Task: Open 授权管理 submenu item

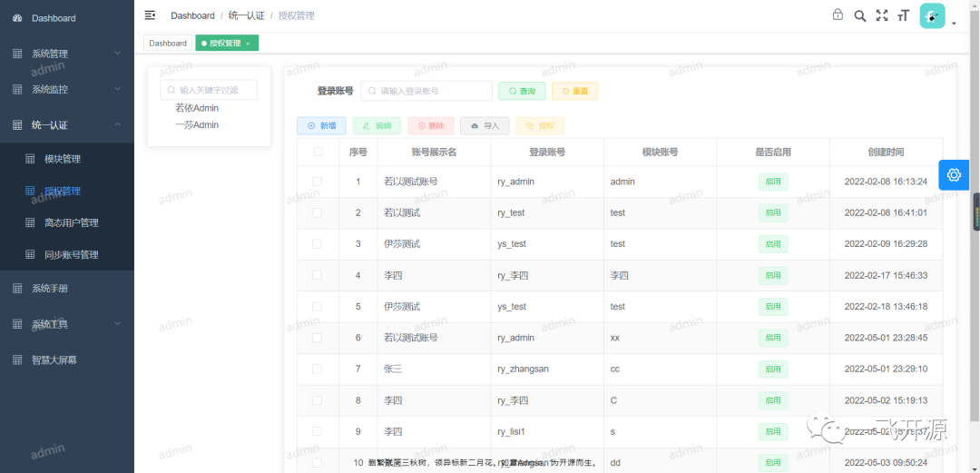Action: point(67,191)
